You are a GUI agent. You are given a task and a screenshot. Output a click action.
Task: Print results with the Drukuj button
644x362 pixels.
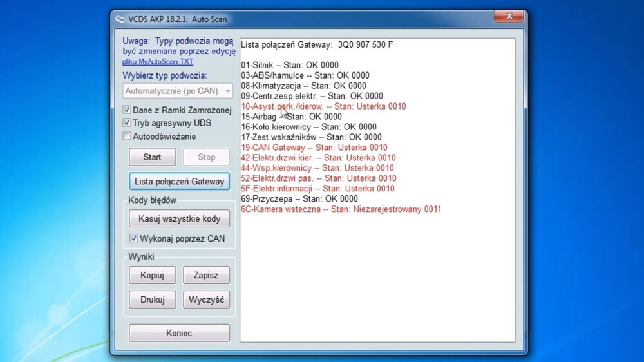[x=152, y=300]
